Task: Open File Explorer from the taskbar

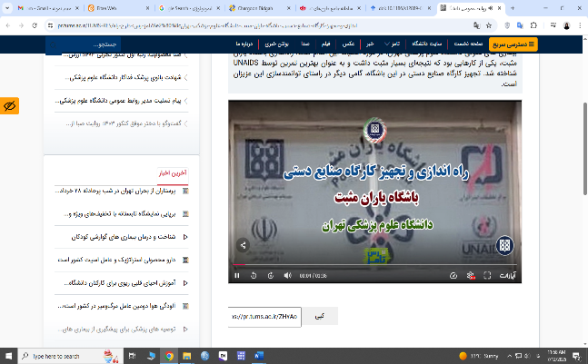Action: coord(186,356)
